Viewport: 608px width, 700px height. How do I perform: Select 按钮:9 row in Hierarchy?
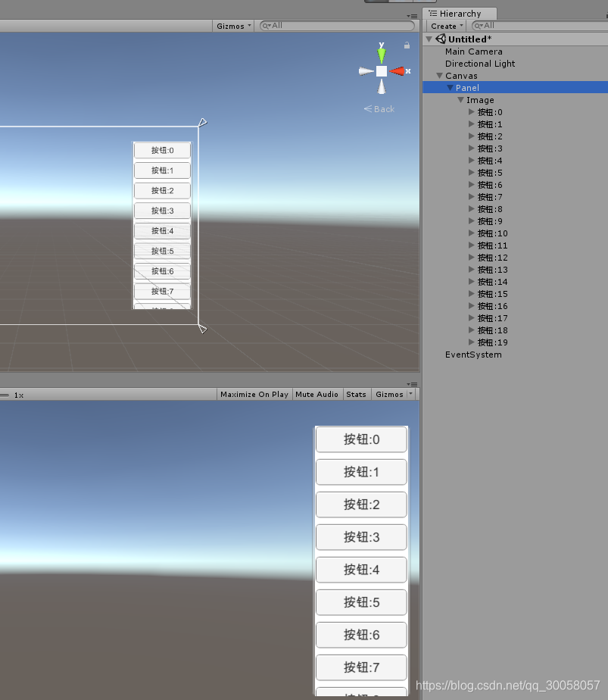pyautogui.click(x=515, y=221)
